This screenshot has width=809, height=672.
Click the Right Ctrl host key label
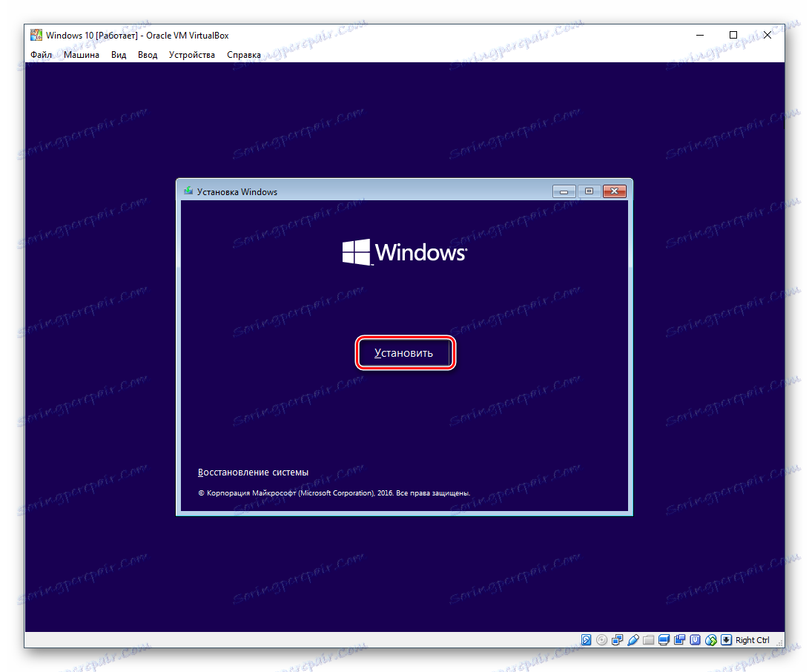(752, 640)
